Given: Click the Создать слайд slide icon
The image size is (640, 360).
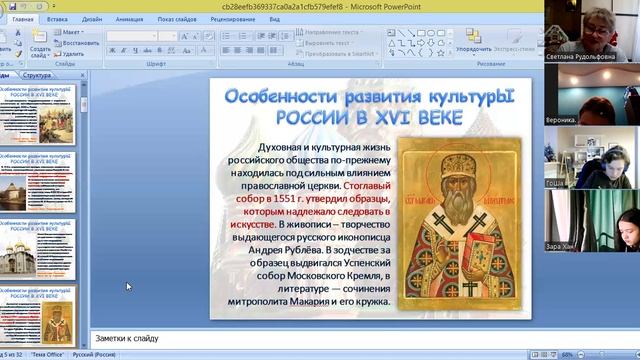Looking at the screenshot, I should [x=40, y=36].
